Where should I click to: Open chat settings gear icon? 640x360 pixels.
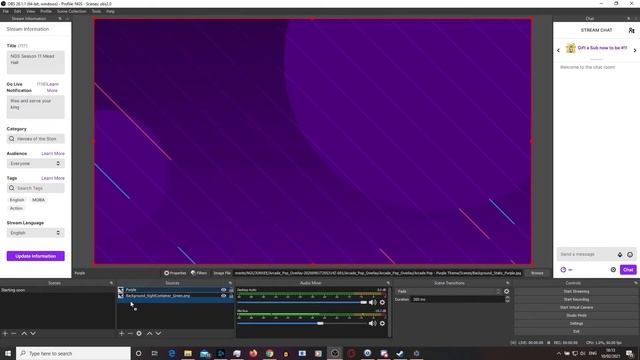point(613,270)
